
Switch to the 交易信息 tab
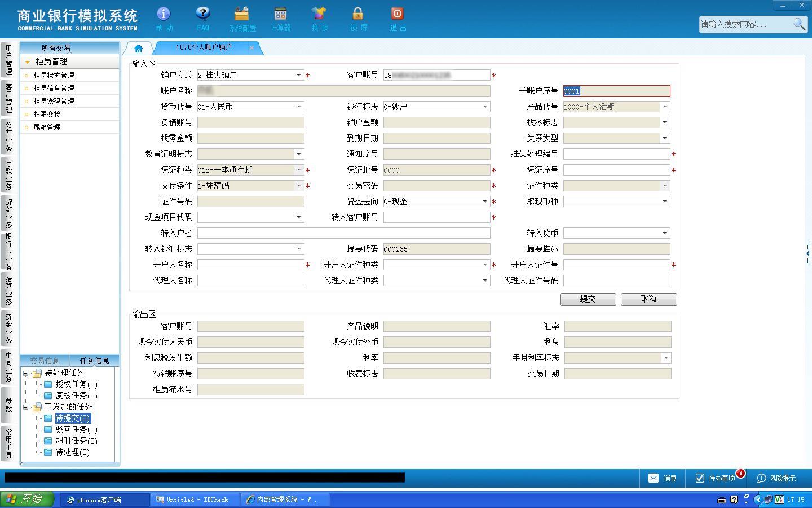tap(45, 361)
